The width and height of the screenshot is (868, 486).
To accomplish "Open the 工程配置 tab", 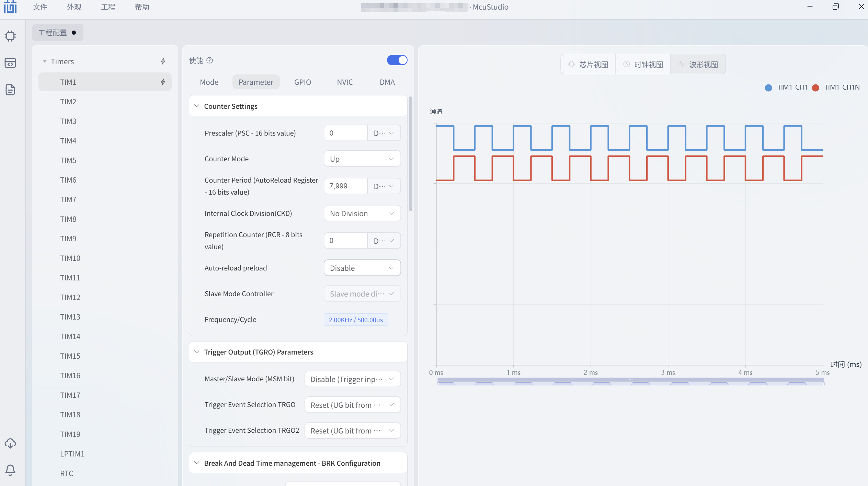I will click(x=58, y=33).
